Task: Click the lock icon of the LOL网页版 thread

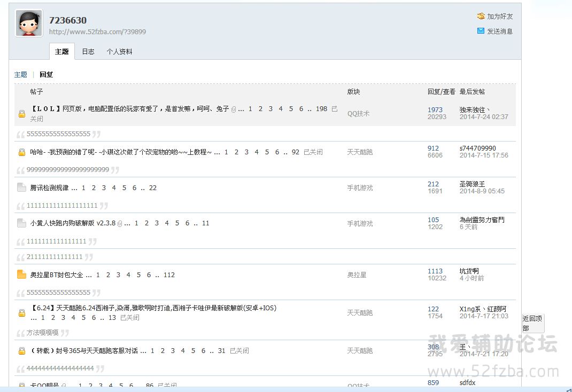Action: (x=22, y=114)
